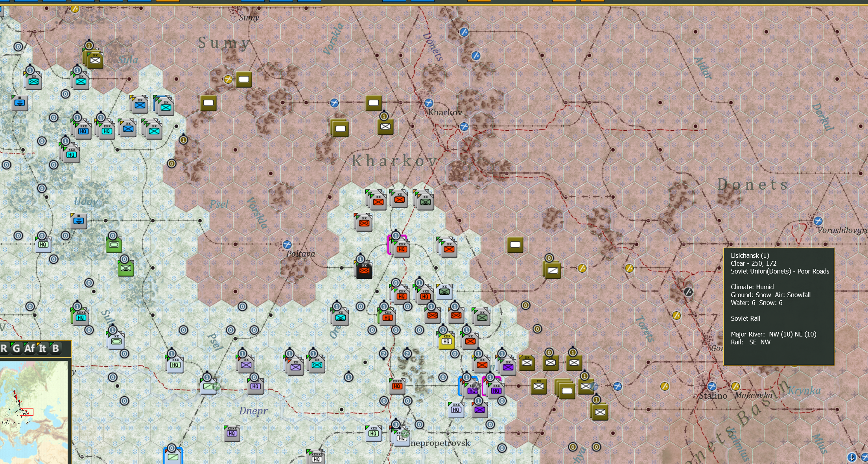Click 'Major River: NW (10) NE (10)' text
The width and height of the screenshot is (868, 464).
click(773, 334)
